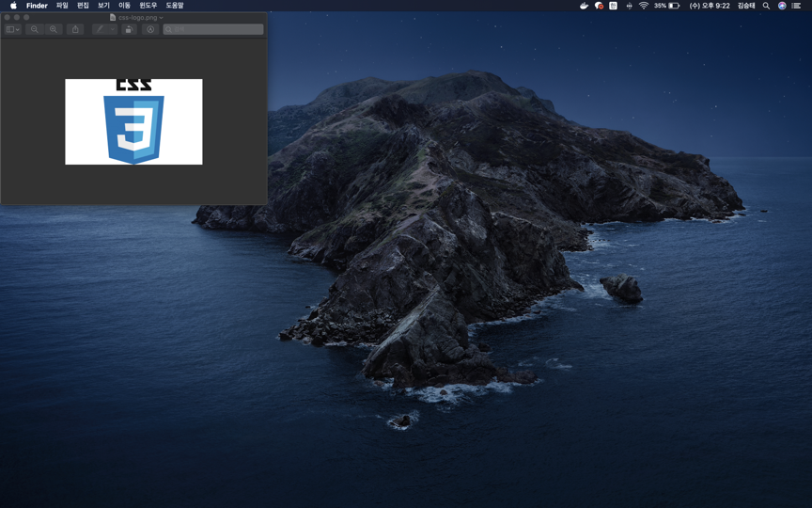Image resolution: width=812 pixels, height=508 pixels.
Task: Click the menu bar icon left of Wi-Fi
Action: coord(629,6)
